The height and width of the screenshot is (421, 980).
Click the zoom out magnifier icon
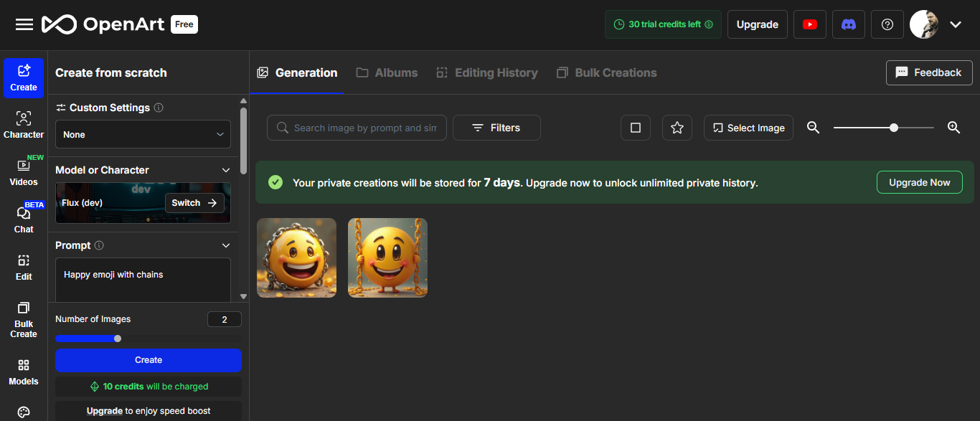click(x=813, y=127)
